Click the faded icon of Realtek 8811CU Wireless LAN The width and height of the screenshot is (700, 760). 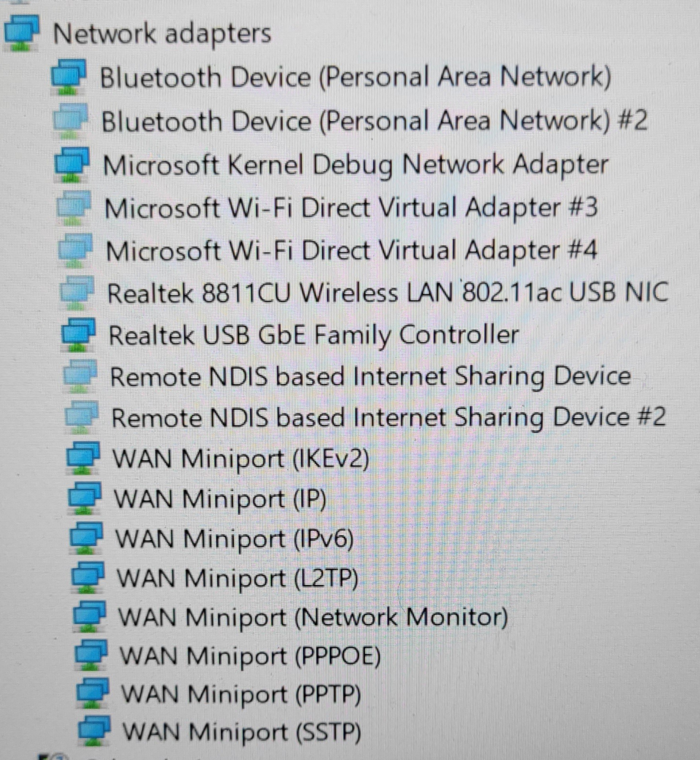point(77,294)
